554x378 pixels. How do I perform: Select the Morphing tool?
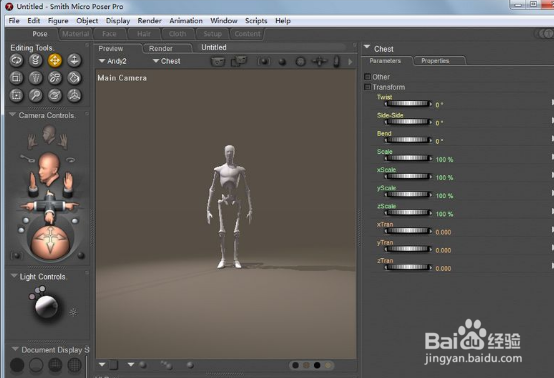[55, 95]
